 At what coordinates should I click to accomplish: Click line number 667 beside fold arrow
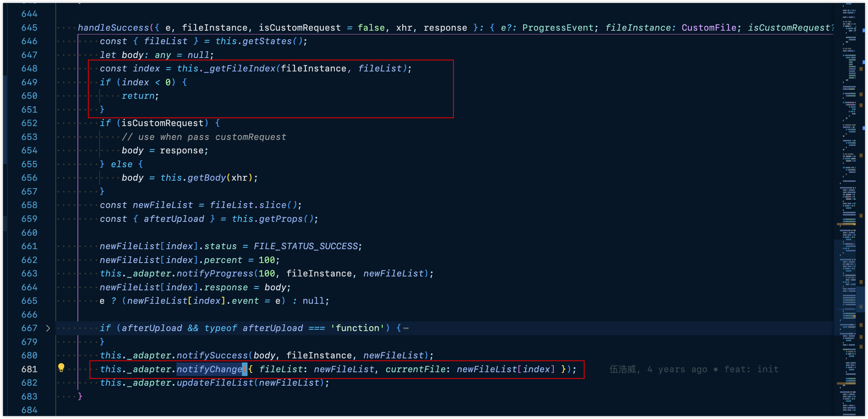pos(29,328)
